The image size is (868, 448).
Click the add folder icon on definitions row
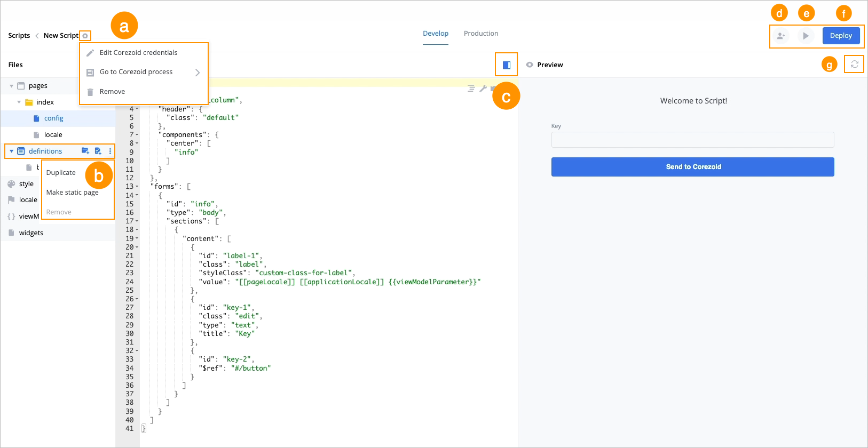point(85,151)
